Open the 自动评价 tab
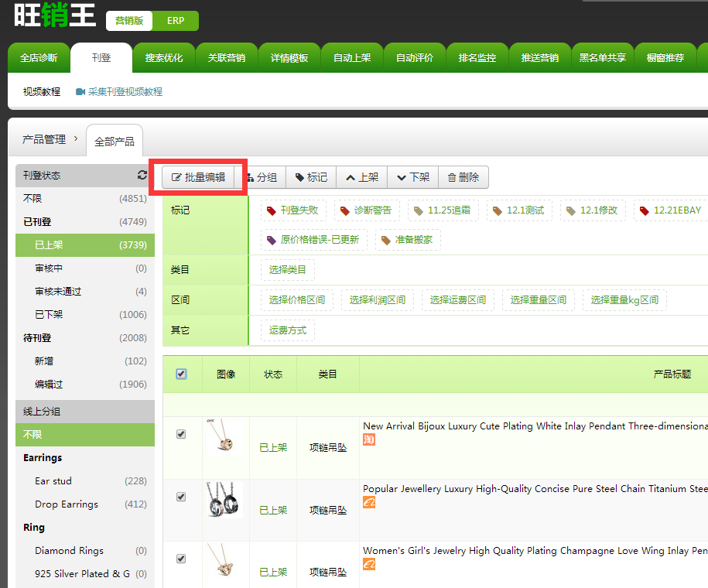Screen dimensions: 708x588 pyautogui.click(x=415, y=58)
